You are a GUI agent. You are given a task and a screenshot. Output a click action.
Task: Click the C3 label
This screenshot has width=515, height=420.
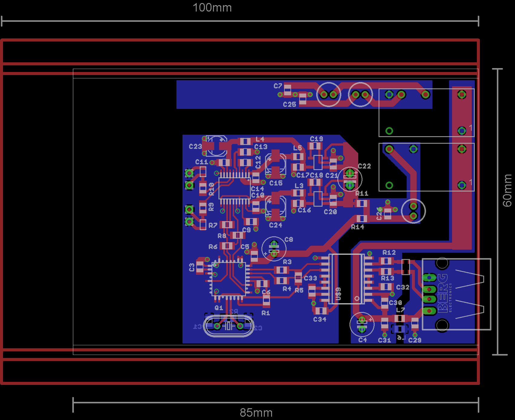tap(192, 267)
